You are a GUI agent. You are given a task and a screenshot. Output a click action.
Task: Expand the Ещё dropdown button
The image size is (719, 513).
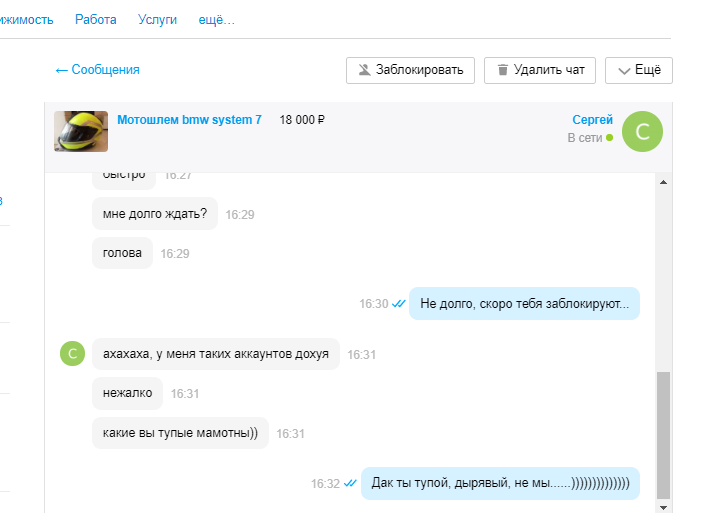(x=638, y=70)
